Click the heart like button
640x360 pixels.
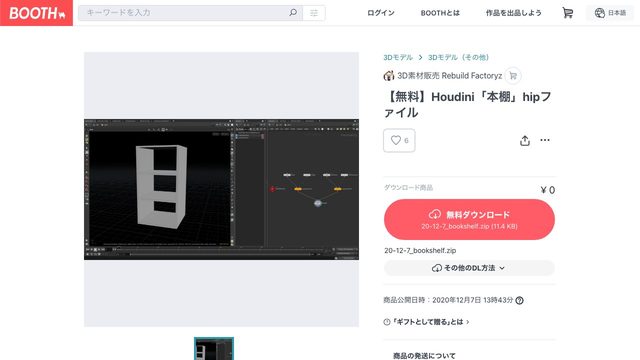coord(399,140)
